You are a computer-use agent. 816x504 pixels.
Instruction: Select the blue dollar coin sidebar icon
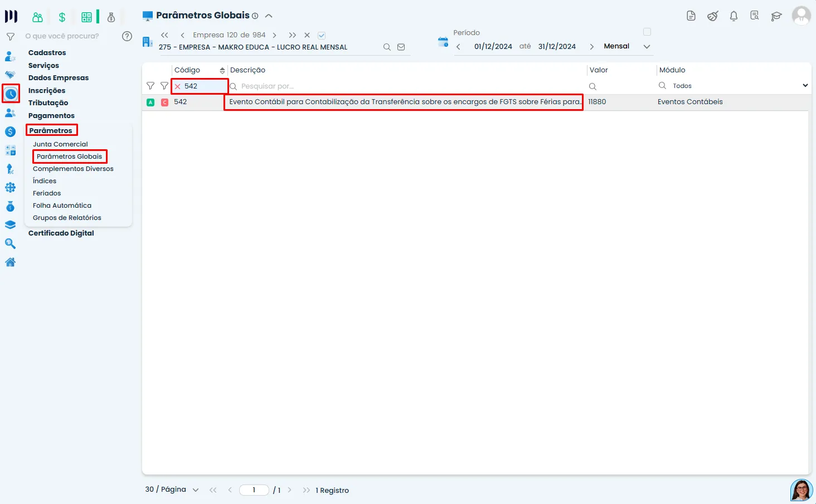coord(10,132)
